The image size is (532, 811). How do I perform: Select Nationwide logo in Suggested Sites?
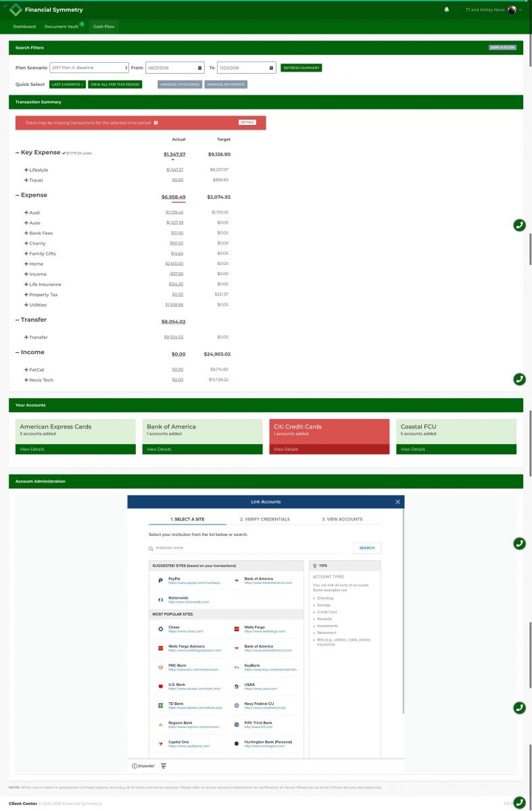(160, 599)
